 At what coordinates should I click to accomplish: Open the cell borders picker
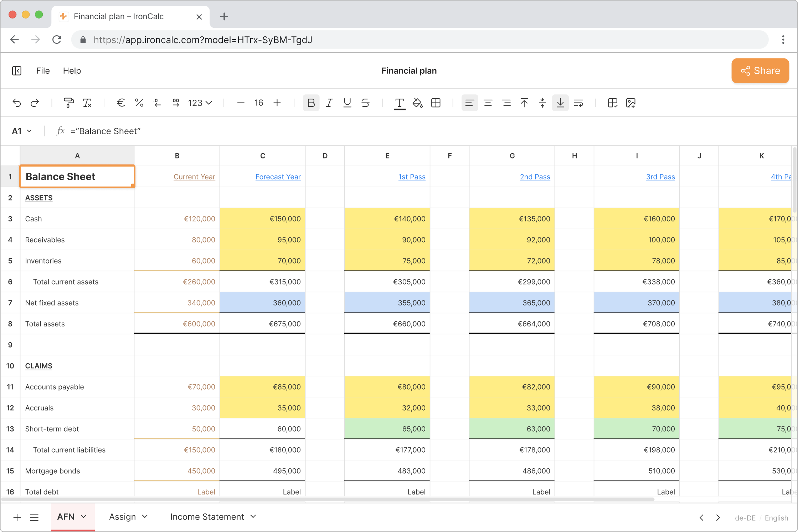(436, 103)
